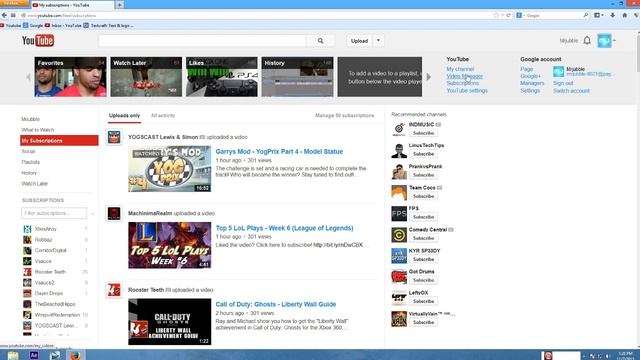Viewport: 640px width, 360px height.
Task: Click the browser address bar
Action: pyautogui.click(x=257, y=16)
